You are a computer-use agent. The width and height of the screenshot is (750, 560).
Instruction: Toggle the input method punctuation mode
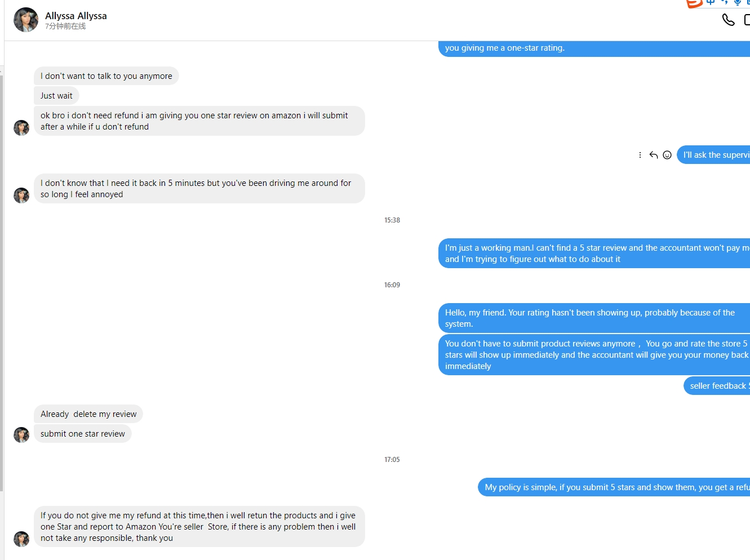click(x=724, y=2)
